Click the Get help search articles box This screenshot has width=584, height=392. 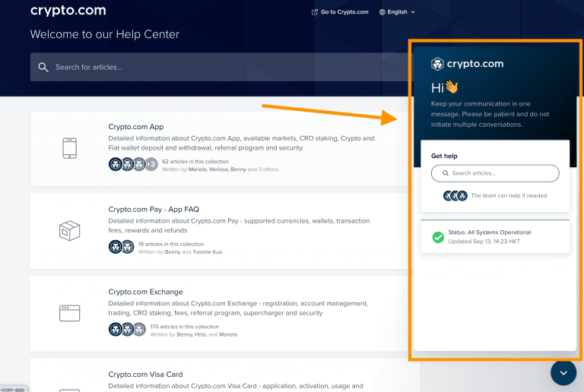point(495,173)
